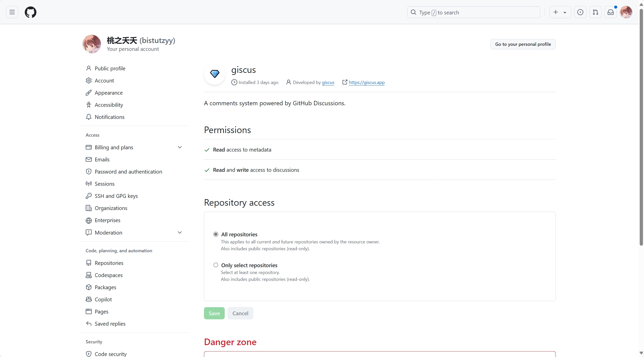Click the Accessibility person icon
The image size is (644, 357).
tap(89, 105)
